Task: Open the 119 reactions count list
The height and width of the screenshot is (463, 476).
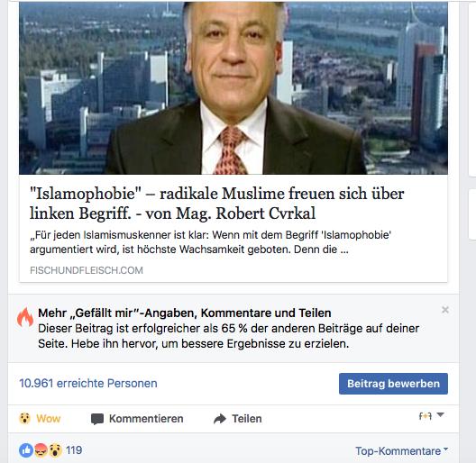Action: pyautogui.click(x=74, y=450)
